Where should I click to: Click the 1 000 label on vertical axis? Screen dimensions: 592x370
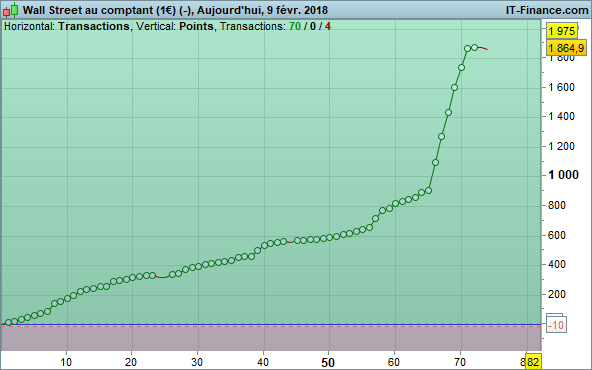pos(563,175)
